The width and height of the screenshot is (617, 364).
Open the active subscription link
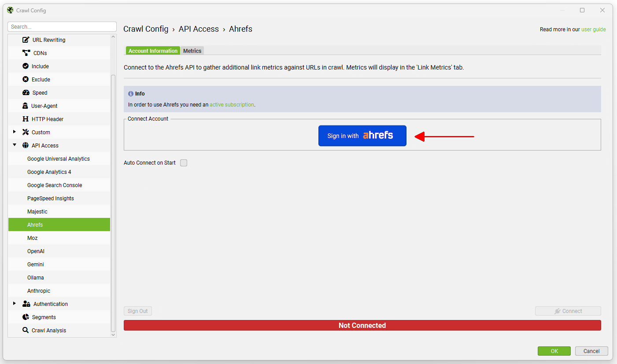232,105
